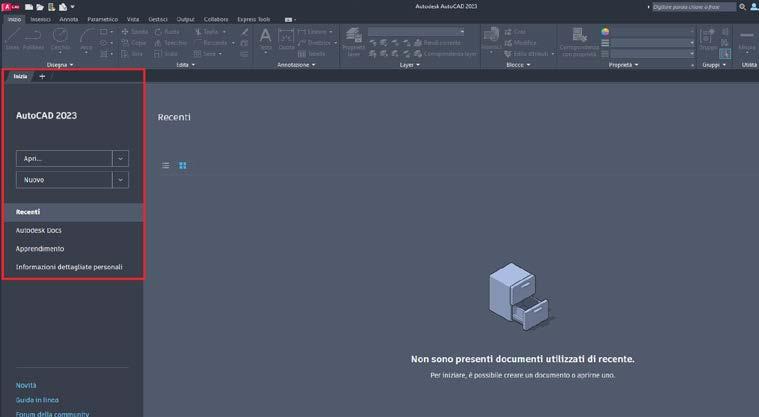Add a new drawing tab with plus
Viewport: 759px width, 417px height.
coord(42,77)
